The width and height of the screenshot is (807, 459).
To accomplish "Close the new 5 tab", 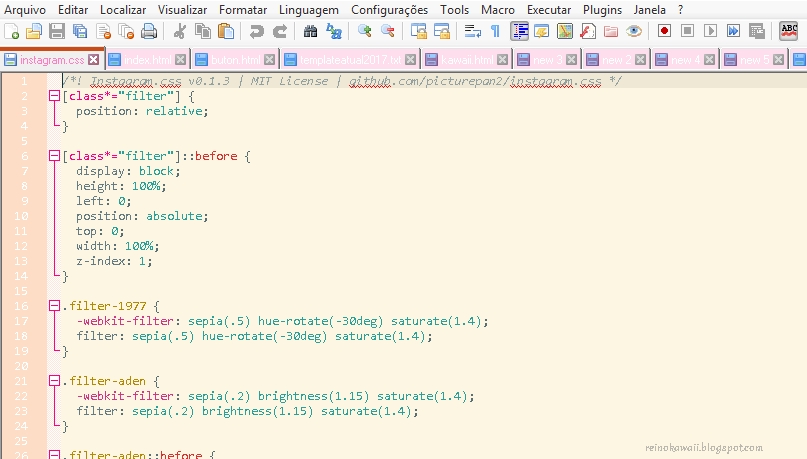I will 779,60.
